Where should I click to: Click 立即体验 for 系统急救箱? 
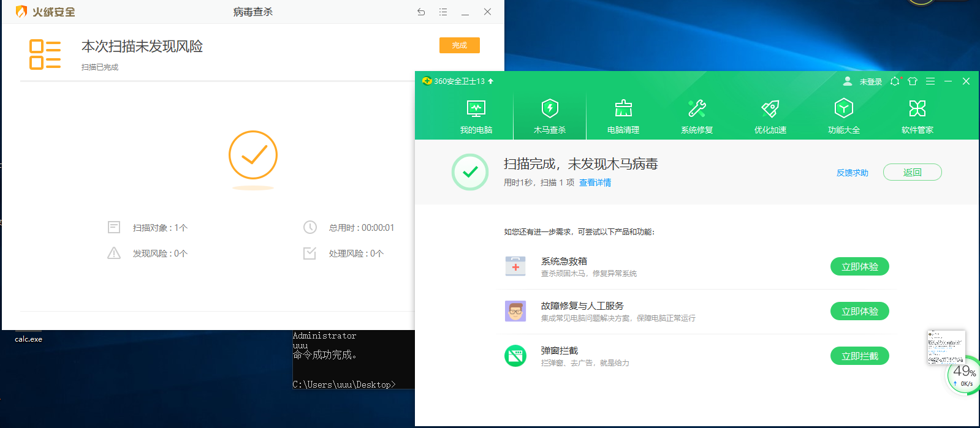[860, 266]
